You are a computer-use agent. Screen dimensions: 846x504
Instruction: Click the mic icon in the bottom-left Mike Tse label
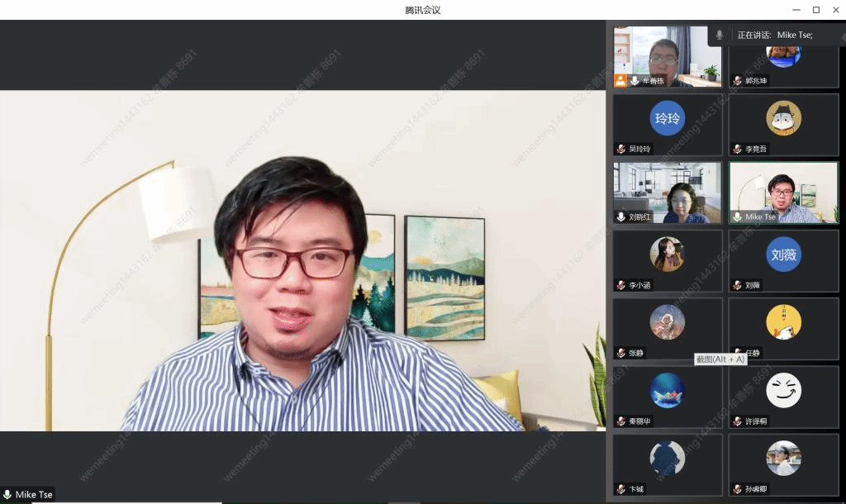coord(7,495)
